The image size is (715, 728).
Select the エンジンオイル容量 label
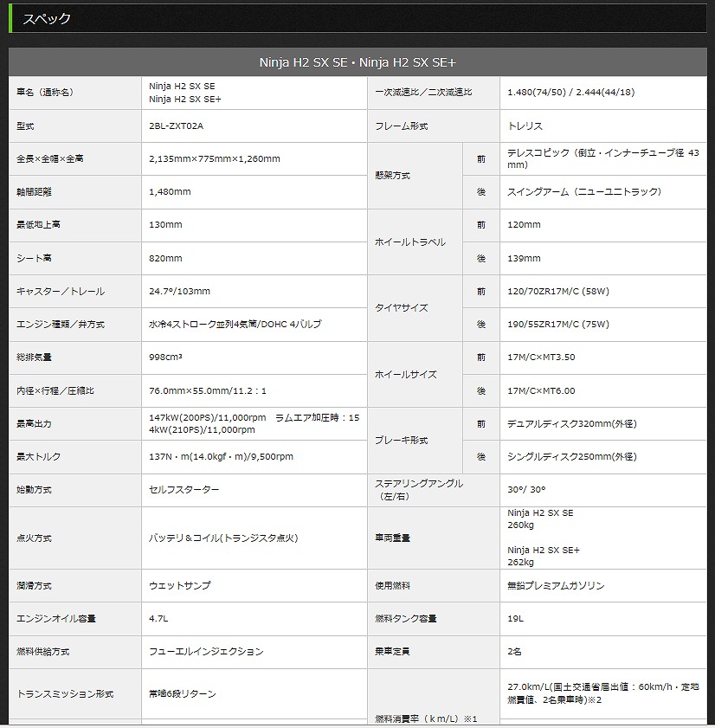56,619
